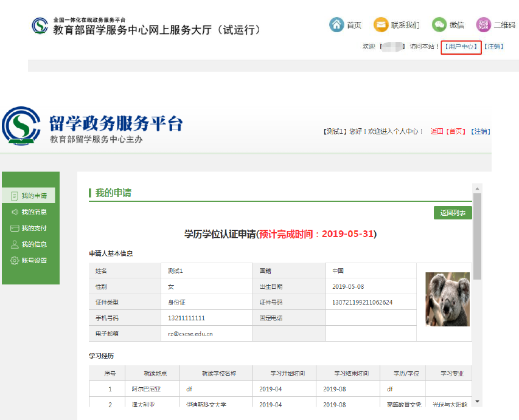Click the home house icon

point(336,24)
